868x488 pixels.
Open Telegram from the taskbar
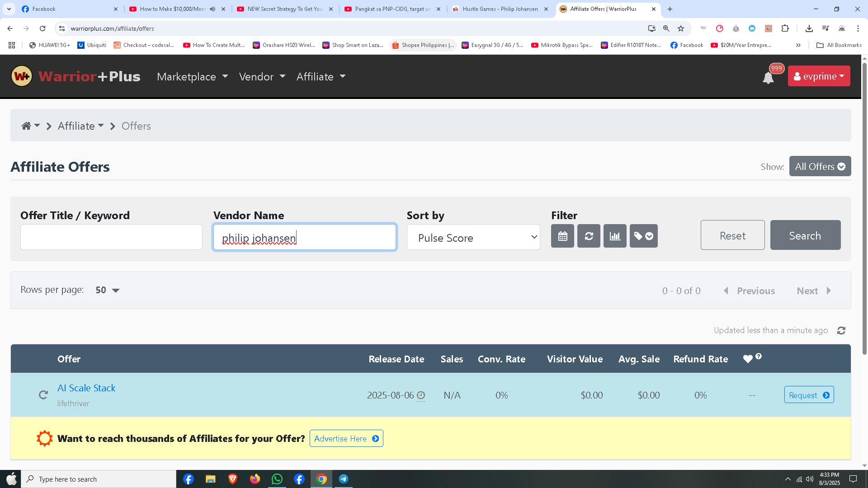tap(344, 479)
